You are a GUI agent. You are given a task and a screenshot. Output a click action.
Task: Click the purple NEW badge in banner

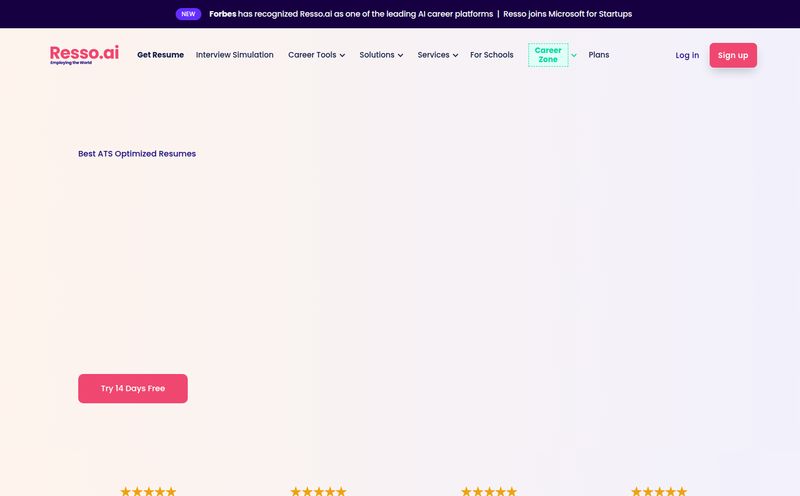(188, 14)
